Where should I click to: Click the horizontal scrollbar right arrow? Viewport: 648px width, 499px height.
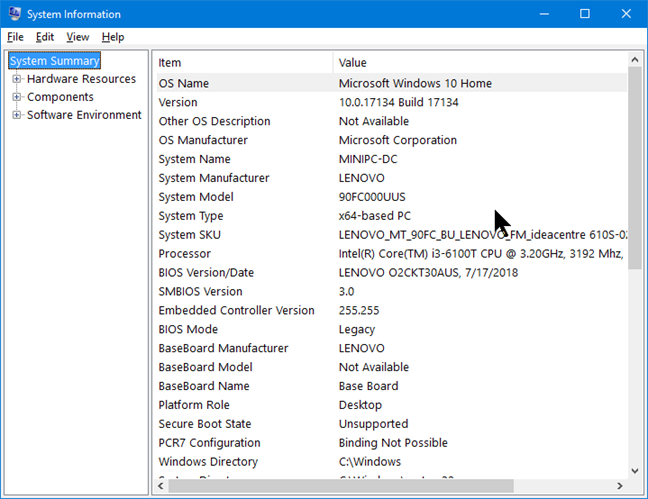point(619,486)
